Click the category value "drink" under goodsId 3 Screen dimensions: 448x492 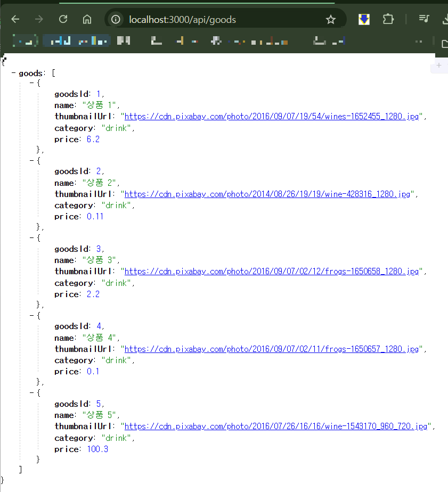coord(116,283)
